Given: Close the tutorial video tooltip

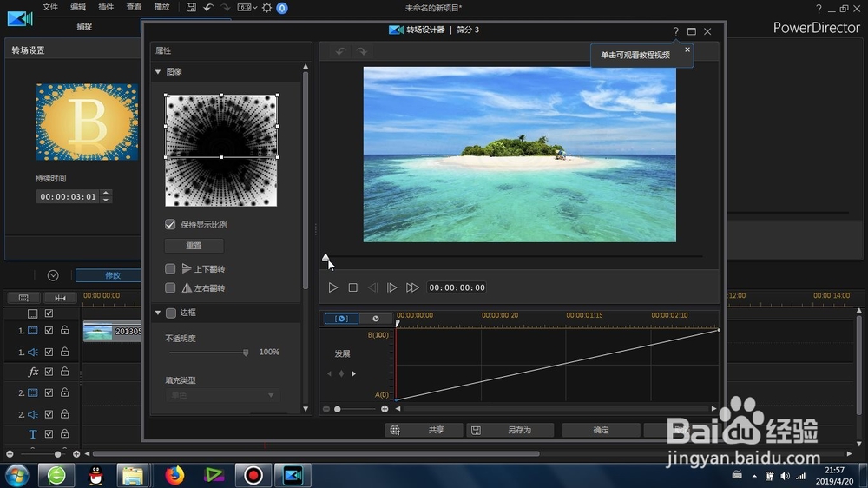Looking at the screenshot, I should click(x=687, y=49).
